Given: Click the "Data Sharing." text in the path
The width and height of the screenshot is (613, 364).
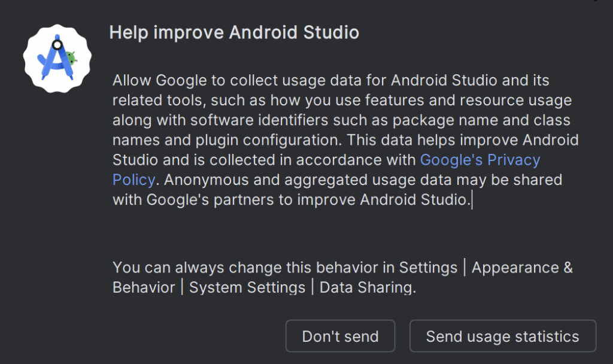Looking at the screenshot, I should tap(368, 287).
